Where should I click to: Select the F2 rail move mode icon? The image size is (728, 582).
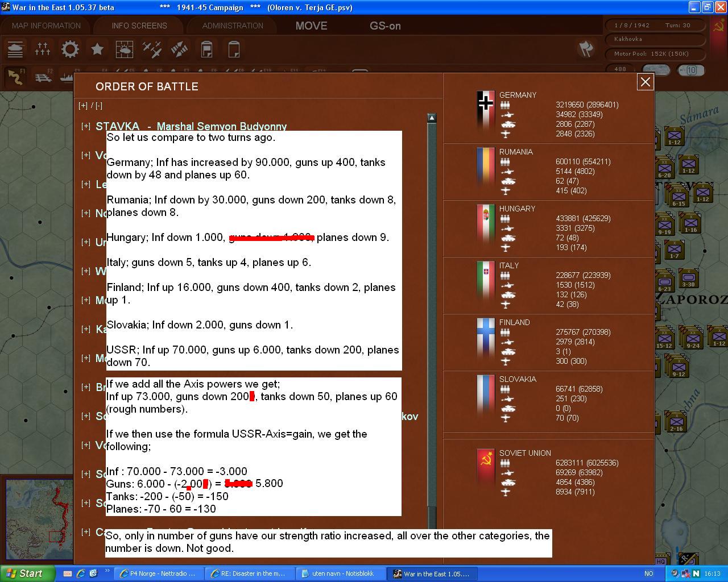[x=43, y=77]
